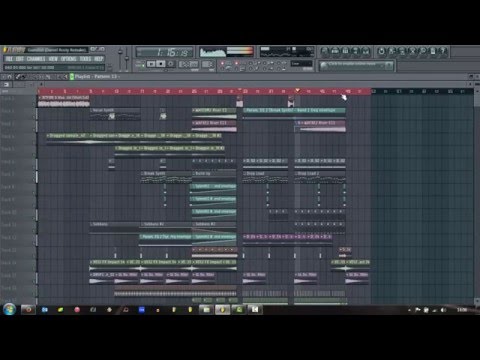Screen dimensions: 480x360
Task: Show hidden tray icons arrow
Action: (409, 310)
